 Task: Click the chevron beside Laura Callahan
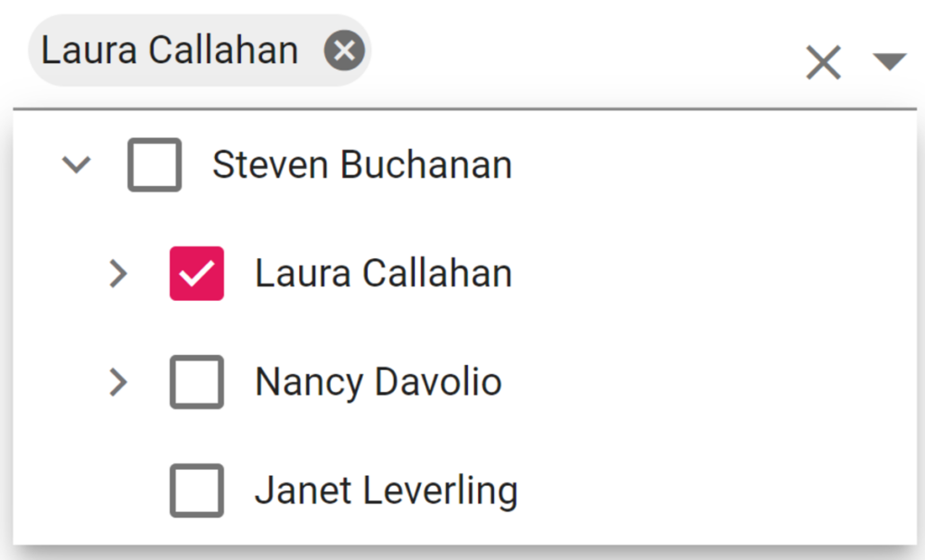pyautogui.click(x=118, y=274)
